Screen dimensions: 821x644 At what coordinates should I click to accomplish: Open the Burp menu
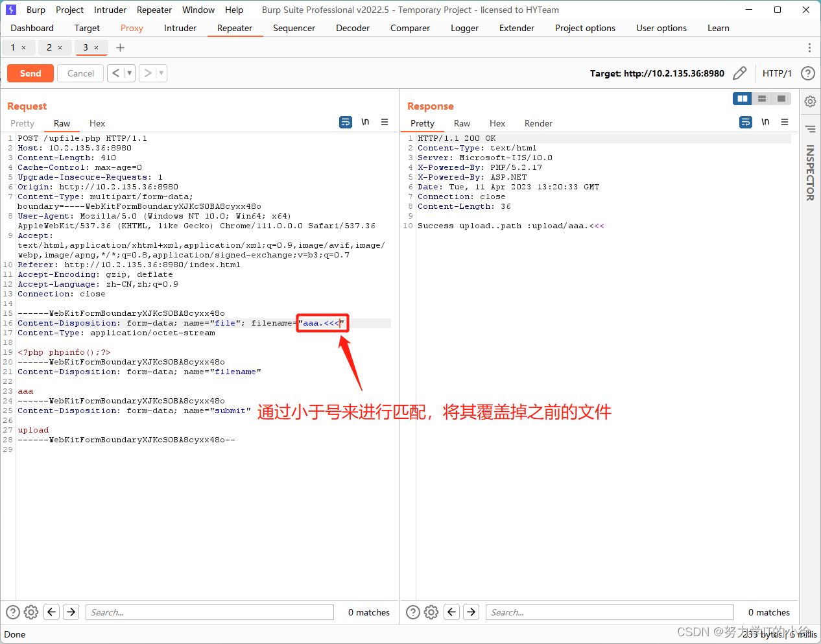[x=36, y=10]
